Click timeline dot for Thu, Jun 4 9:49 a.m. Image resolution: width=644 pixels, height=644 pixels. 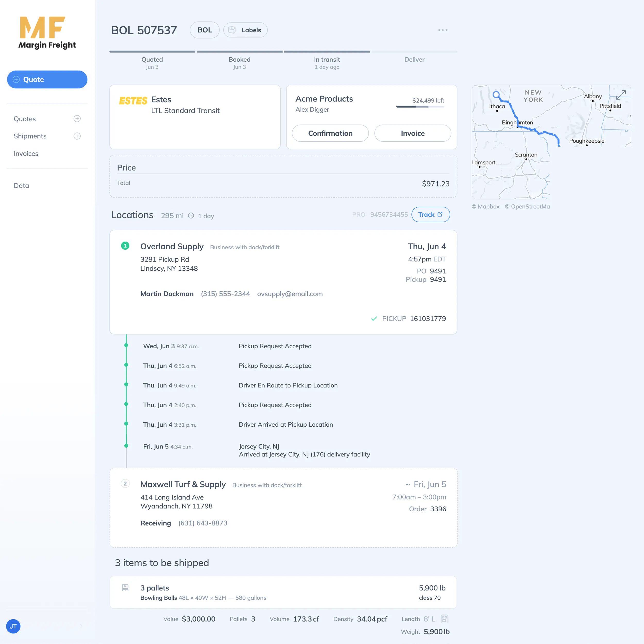126,385
